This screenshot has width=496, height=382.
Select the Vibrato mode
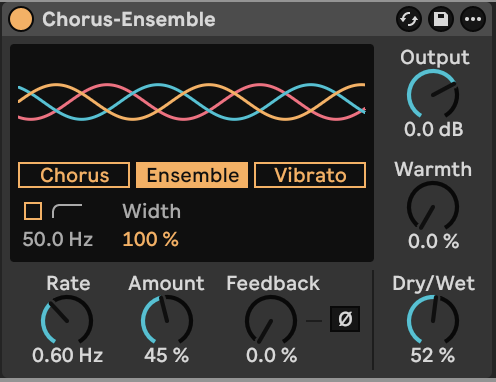pos(310,175)
